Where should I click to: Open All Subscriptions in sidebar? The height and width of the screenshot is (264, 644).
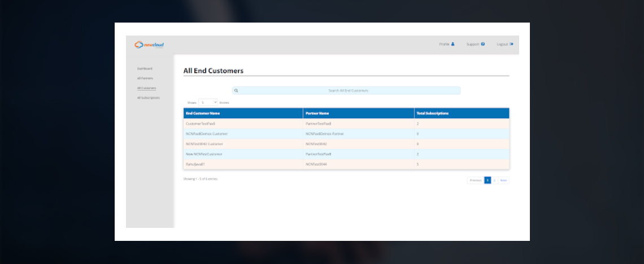pos(148,98)
